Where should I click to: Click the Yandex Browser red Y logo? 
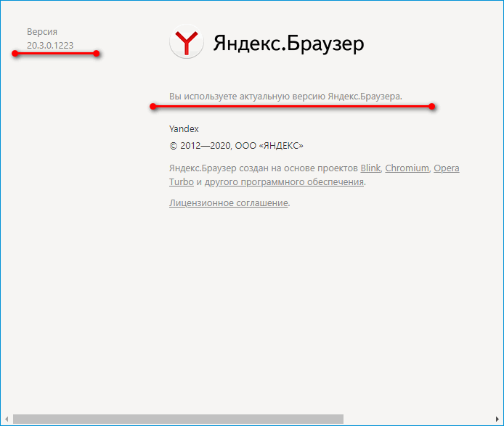[x=187, y=41]
